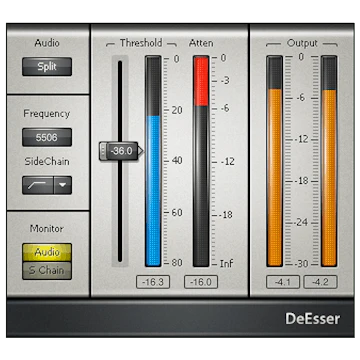Click the Threshold slider handle at -36.0
This screenshot has width=360, height=360.
click(121, 151)
